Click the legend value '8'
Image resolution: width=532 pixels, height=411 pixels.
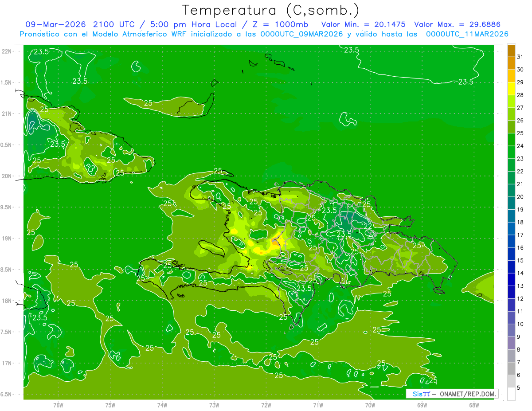click(518, 349)
